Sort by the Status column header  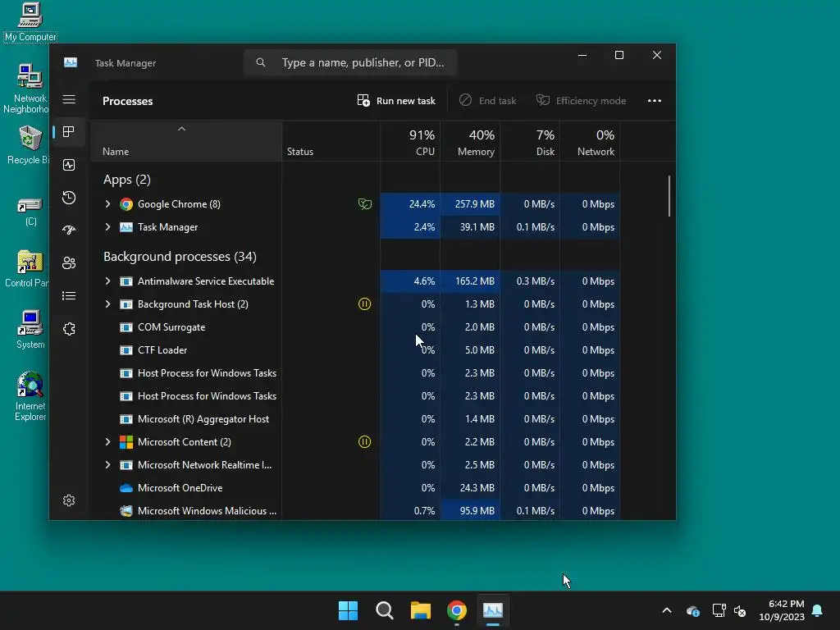click(x=331, y=141)
